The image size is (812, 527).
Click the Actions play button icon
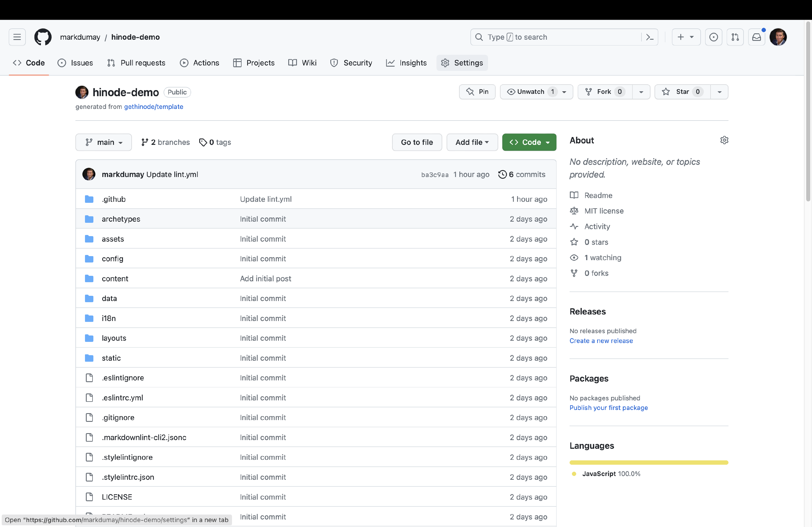pos(184,63)
